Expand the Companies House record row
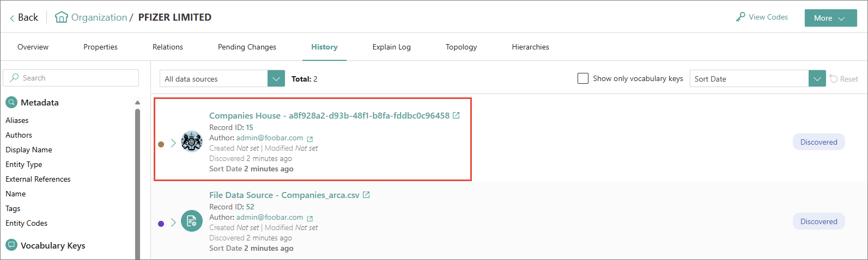The width and height of the screenshot is (868, 260). (173, 143)
